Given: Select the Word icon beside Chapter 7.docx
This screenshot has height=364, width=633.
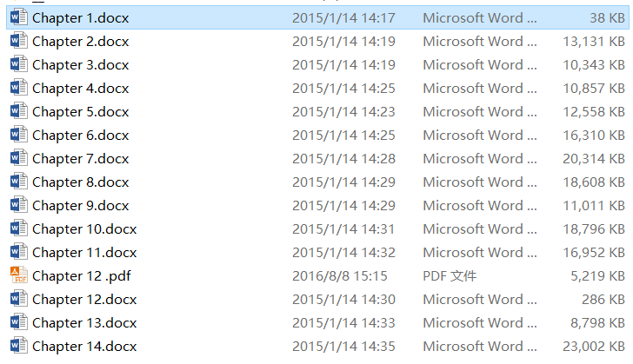Looking at the screenshot, I should coord(19,158).
